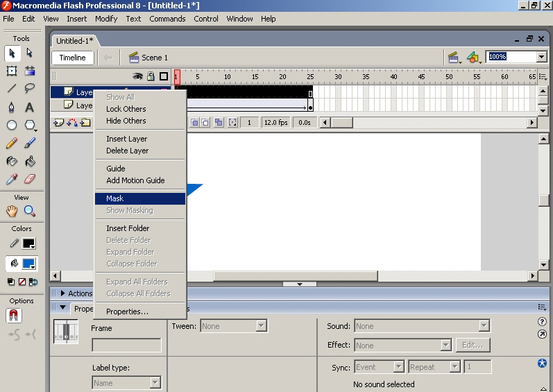Toggle Show All Layers as Outlines square
This screenshot has height=392, width=553.
164,76
